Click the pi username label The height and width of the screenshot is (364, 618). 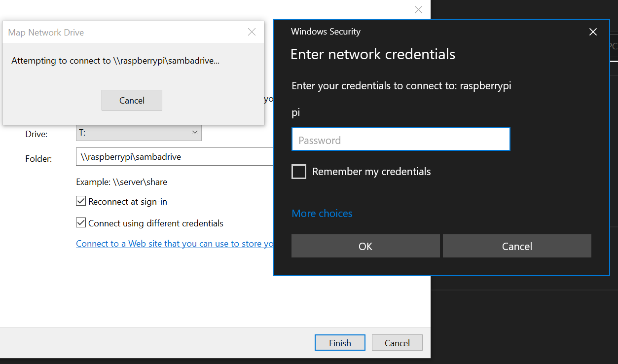tap(295, 112)
